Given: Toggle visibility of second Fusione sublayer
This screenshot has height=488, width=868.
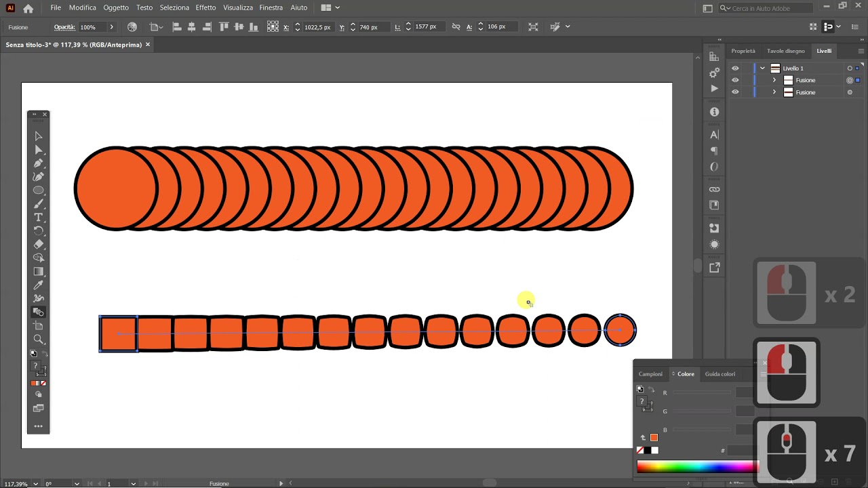Looking at the screenshot, I should pyautogui.click(x=735, y=92).
